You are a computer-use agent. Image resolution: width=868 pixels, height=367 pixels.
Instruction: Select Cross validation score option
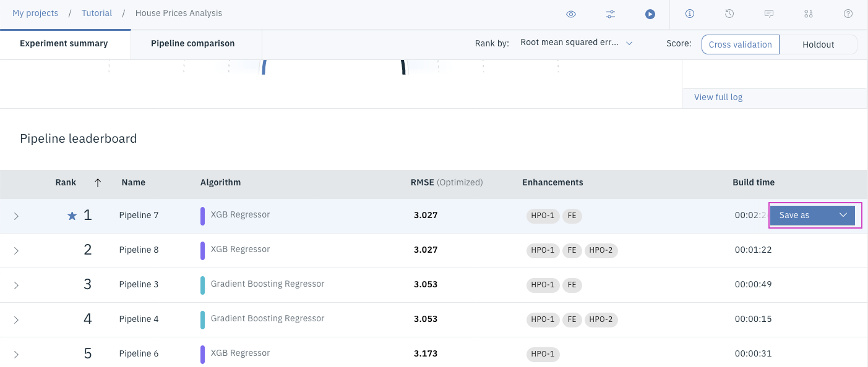pyautogui.click(x=740, y=44)
